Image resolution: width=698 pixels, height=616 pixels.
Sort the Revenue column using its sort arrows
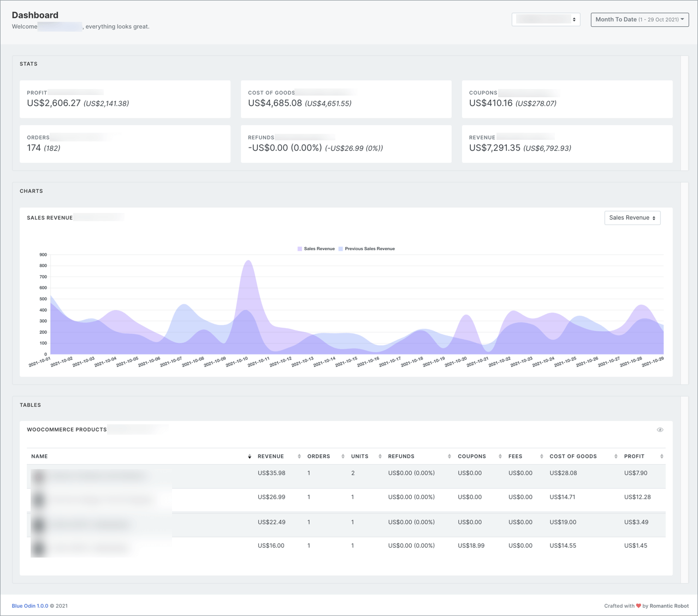[299, 456]
